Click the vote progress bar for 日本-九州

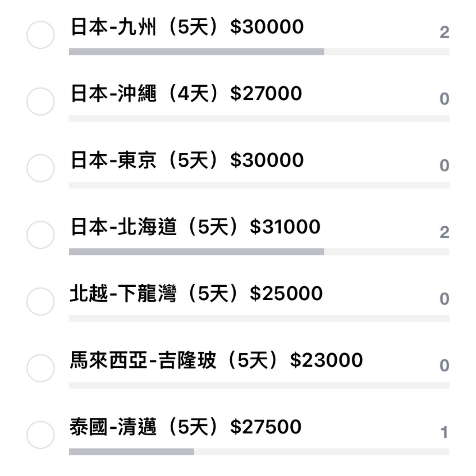tap(259, 52)
